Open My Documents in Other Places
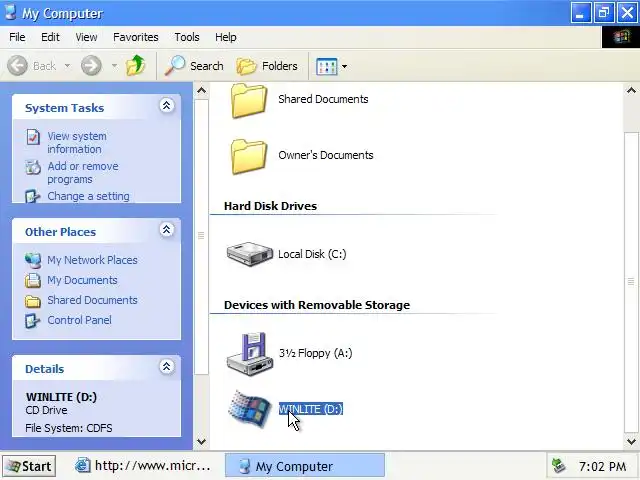This screenshot has width=640, height=480. tap(82, 280)
